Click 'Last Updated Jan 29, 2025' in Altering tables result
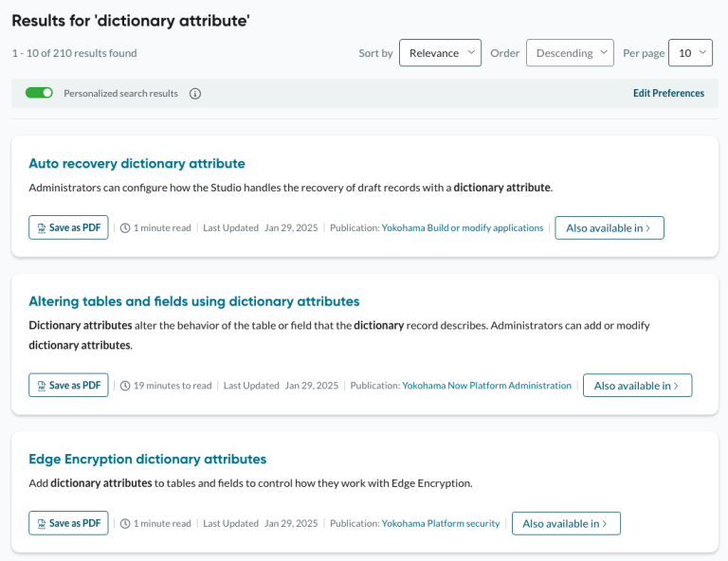Image resolution: width=728 pixels, height=561 pixels. pos(281,386)
